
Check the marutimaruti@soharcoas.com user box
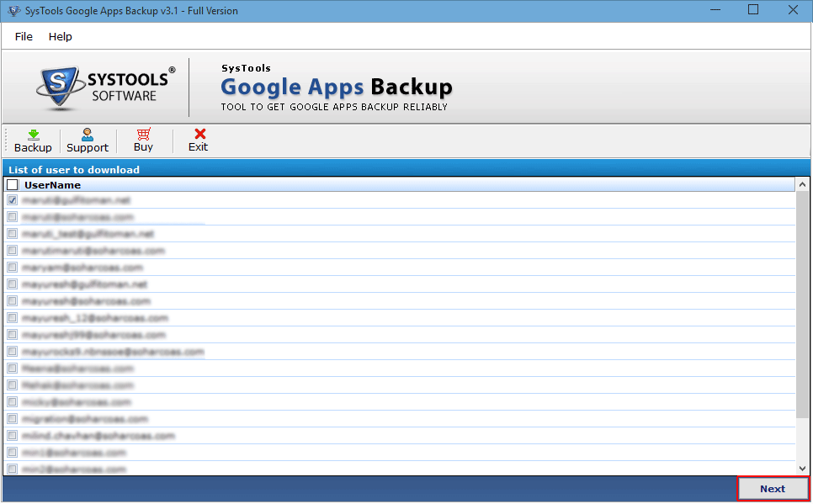(13, 251)
